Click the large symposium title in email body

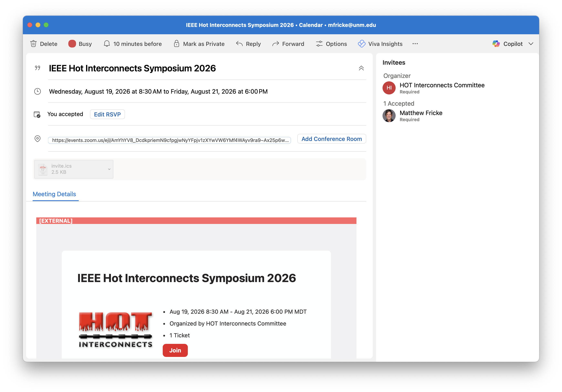point(187,278)
